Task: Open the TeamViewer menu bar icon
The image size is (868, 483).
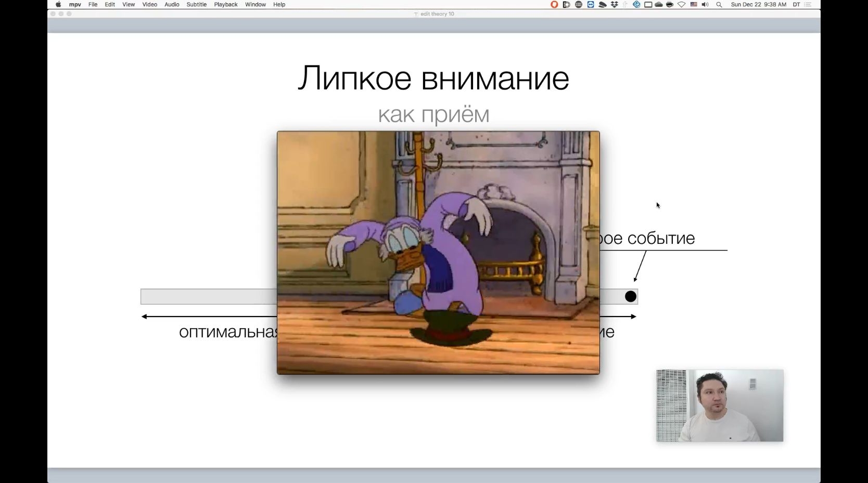Action: point(591,5)
